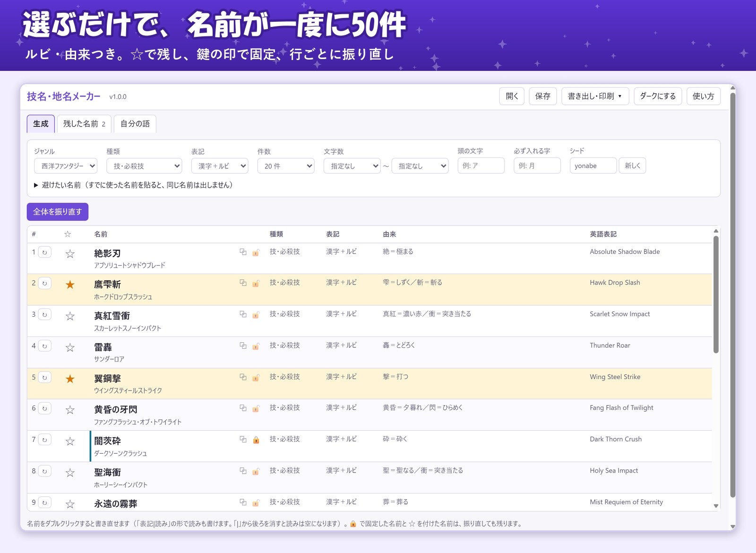Click the 全体を振り直す button
The width and height of the screenshot is (756, 553).
coord(58,212)
